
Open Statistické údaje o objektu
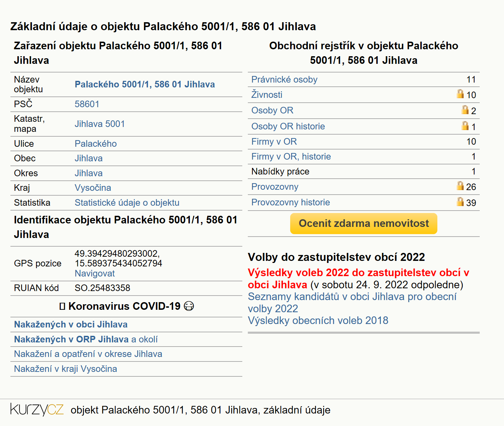(127, 203)
